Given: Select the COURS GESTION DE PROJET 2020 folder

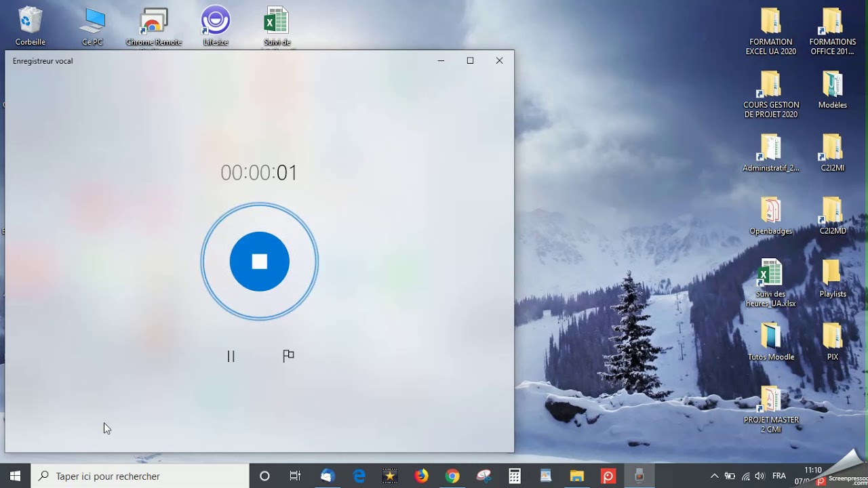Looking at the screenshot, I should [771, 94].
